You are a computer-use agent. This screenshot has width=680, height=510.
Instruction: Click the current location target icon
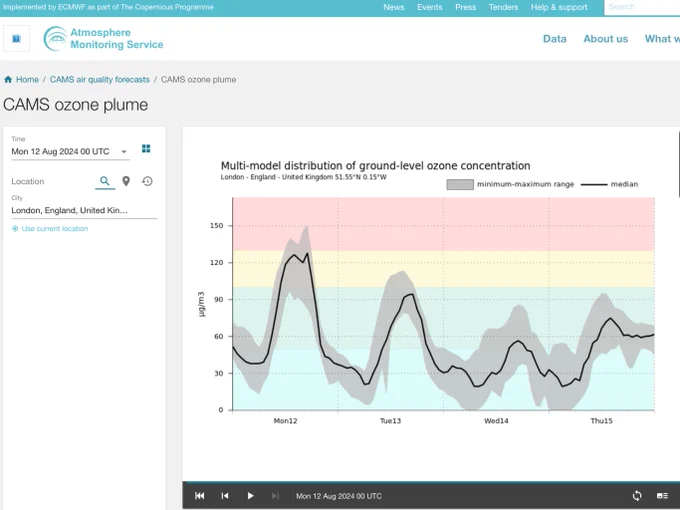tap(15, 229)
